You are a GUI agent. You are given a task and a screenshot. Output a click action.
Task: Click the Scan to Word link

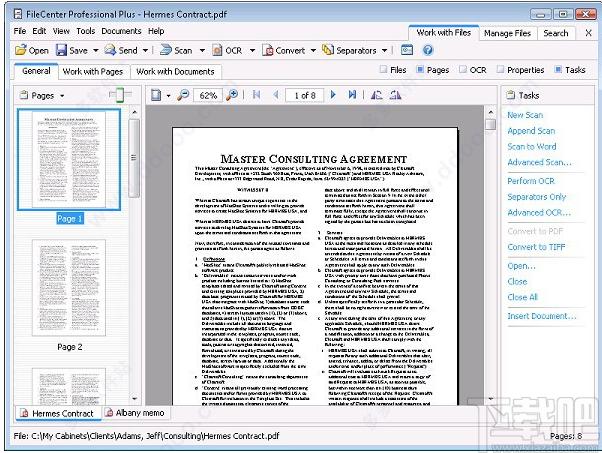click(x=531, y=147)
